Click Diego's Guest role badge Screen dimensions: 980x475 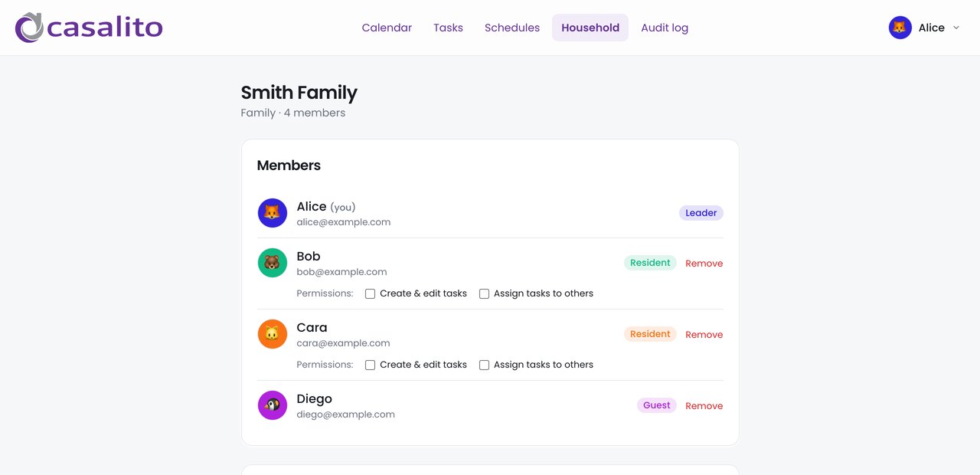coord(657,405)
